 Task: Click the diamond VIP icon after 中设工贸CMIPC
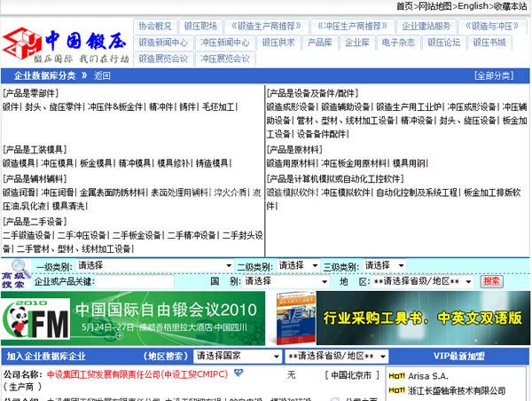click(x=239, y=373)
